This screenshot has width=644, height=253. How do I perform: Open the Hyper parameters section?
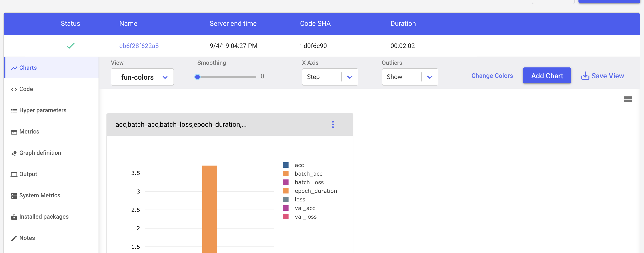tap(51, 110)
